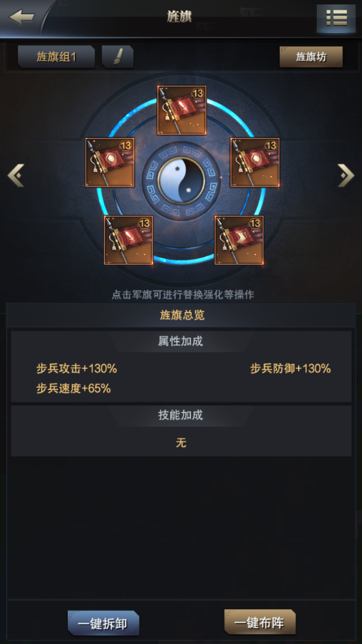Open the 旌旗组1 group selector
The height and width of the screenshot is (644, 362).
click(56, 57)
